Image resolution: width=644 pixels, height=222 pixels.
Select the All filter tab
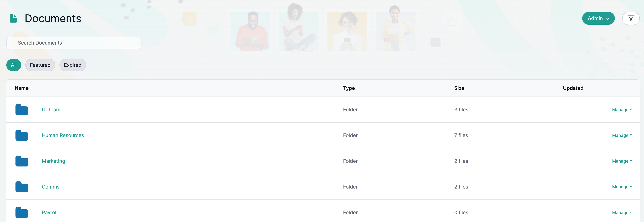click(14, 65)
